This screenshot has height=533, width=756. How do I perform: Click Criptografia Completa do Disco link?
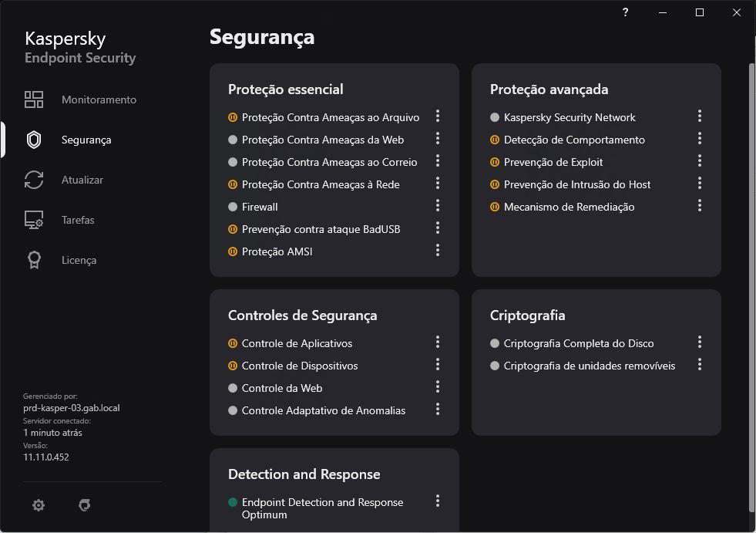578,343
